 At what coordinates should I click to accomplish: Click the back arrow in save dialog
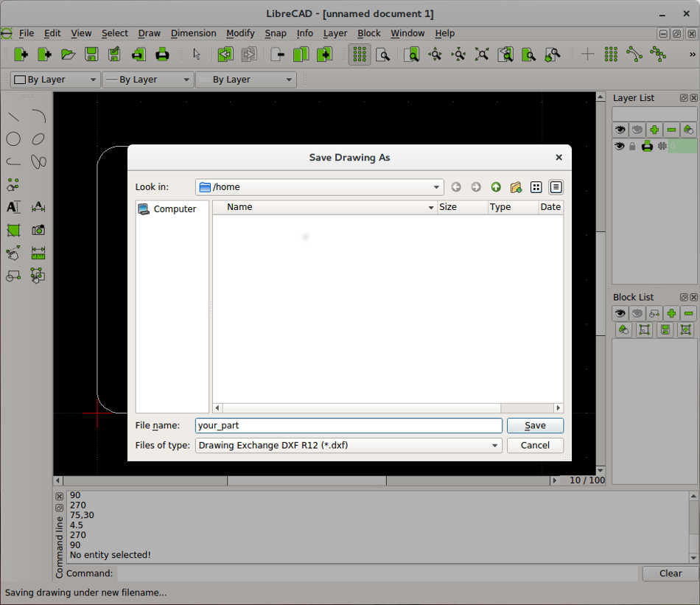click(456, 187)
